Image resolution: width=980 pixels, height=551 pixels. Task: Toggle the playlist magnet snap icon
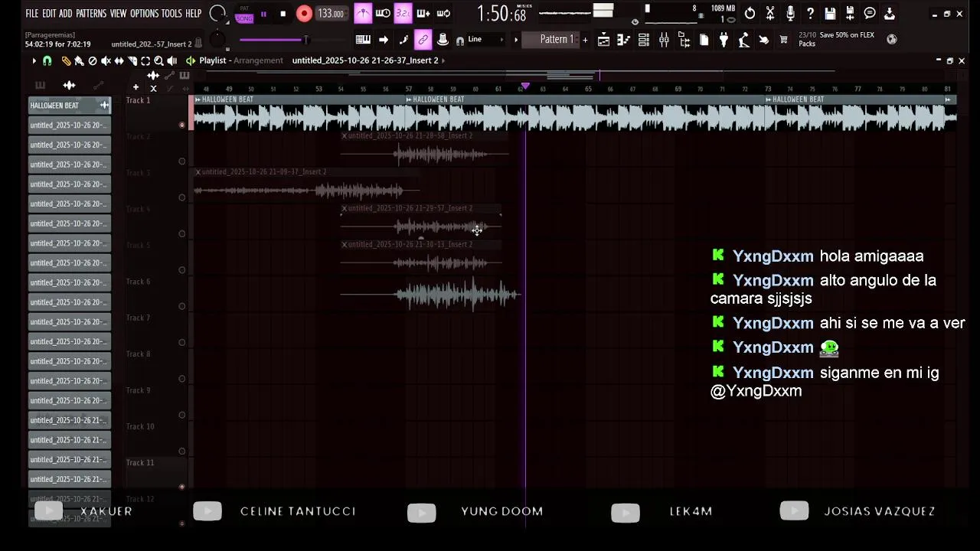coord(47,60)
